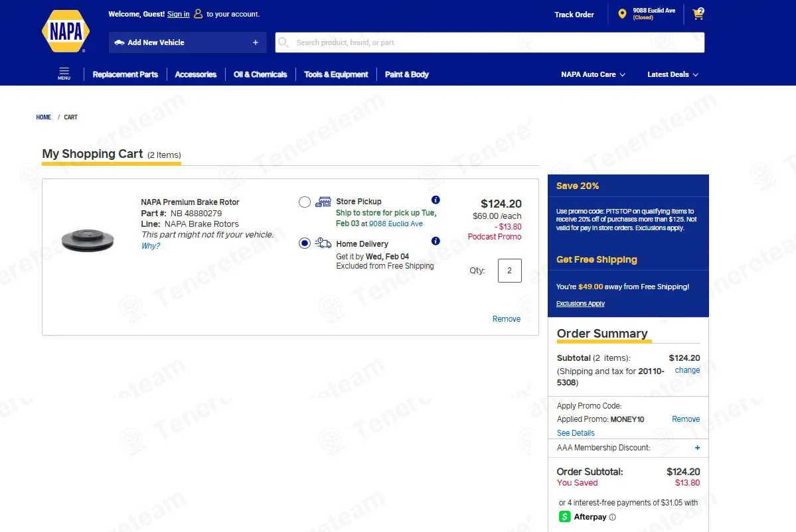
Task: Click Track Order link
Action: point(574,15)
